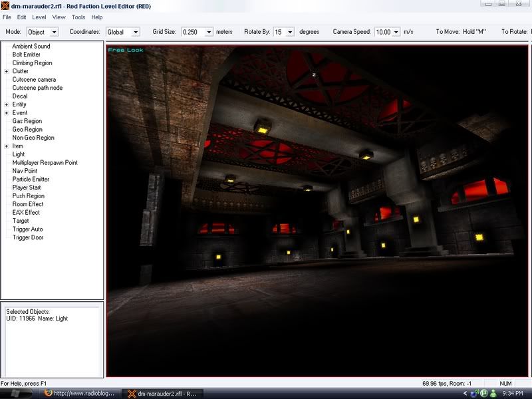Click the green uTorrent tray icon
Screen dimensions: 532x399
[483, 394]
